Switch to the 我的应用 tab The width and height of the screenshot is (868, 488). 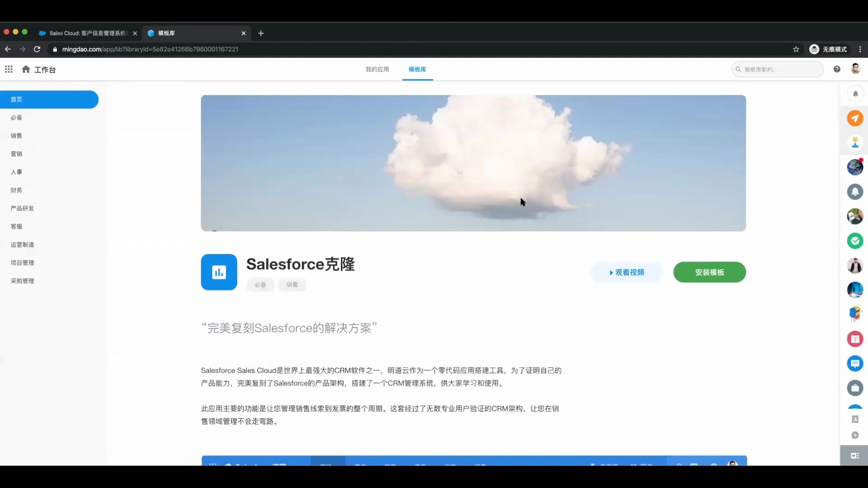click(377, 69)
